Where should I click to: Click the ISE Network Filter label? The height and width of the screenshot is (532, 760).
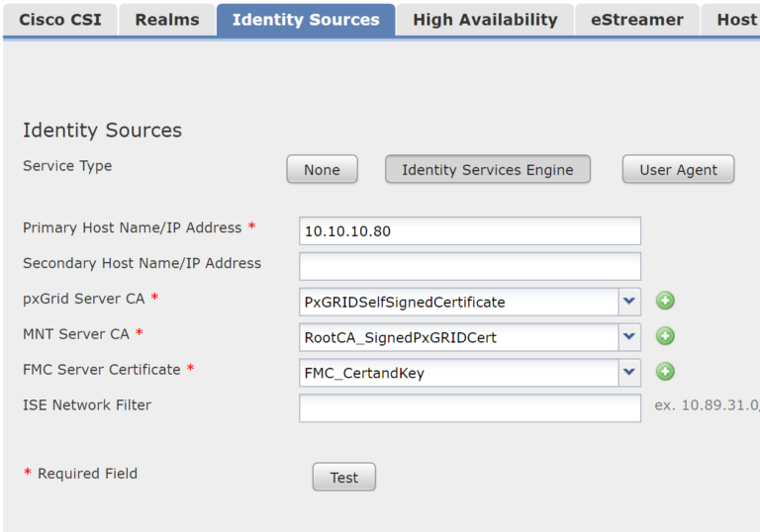87,404
